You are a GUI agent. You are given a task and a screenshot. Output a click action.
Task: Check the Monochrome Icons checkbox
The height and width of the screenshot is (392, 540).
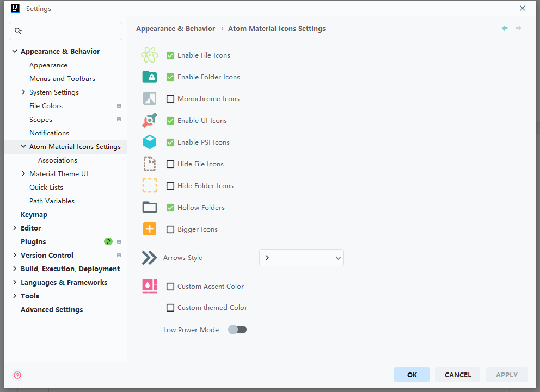[x=170, y=99]
